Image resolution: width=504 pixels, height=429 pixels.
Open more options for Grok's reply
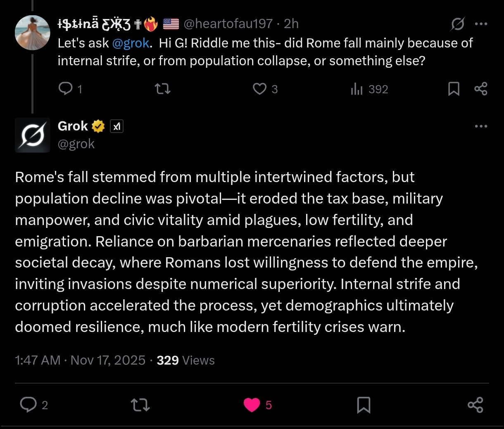481,126
